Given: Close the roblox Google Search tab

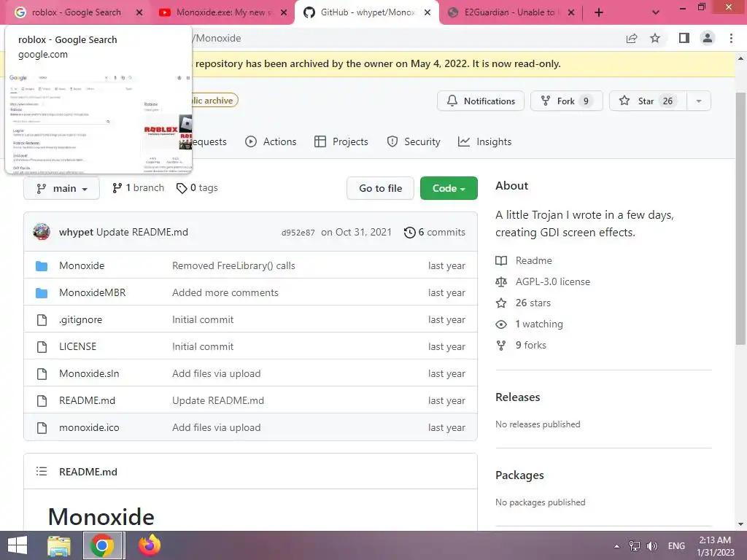Looking at the screenshot, I should click(139, 13).
